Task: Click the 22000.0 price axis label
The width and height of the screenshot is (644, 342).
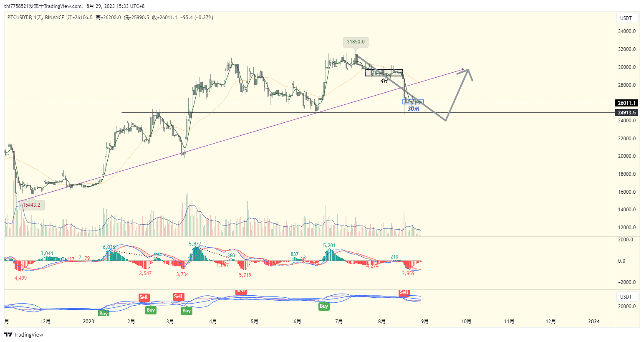Action: 627,139
